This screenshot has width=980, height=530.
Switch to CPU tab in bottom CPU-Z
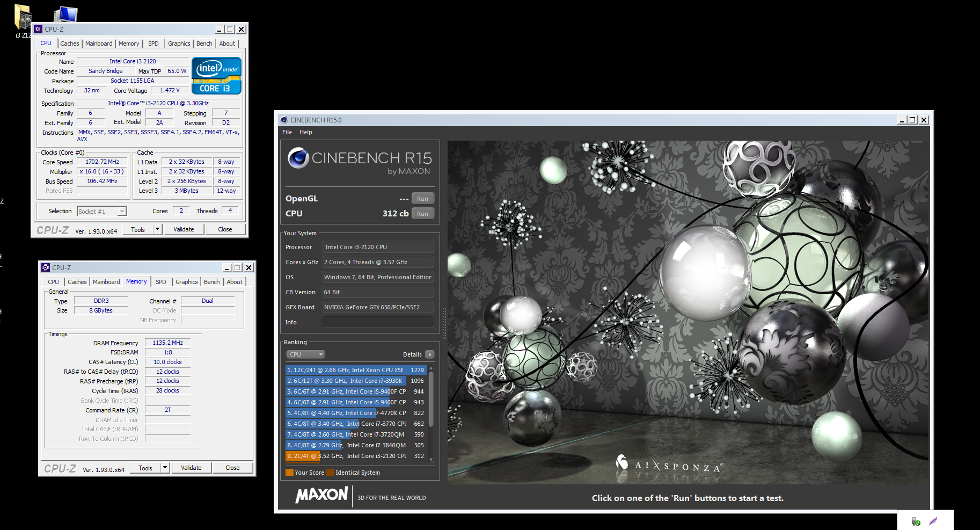tap(54, 282)
